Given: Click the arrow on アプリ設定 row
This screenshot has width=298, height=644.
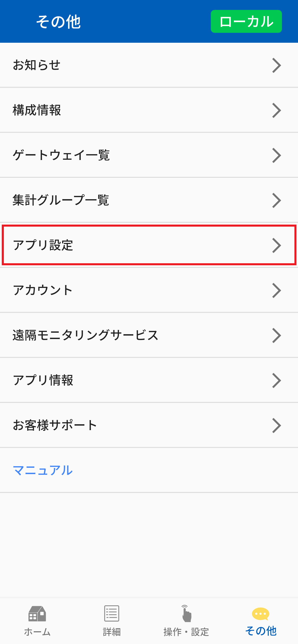Looking at the screenshot, I should pyautogui.click(x=276, y=245).
